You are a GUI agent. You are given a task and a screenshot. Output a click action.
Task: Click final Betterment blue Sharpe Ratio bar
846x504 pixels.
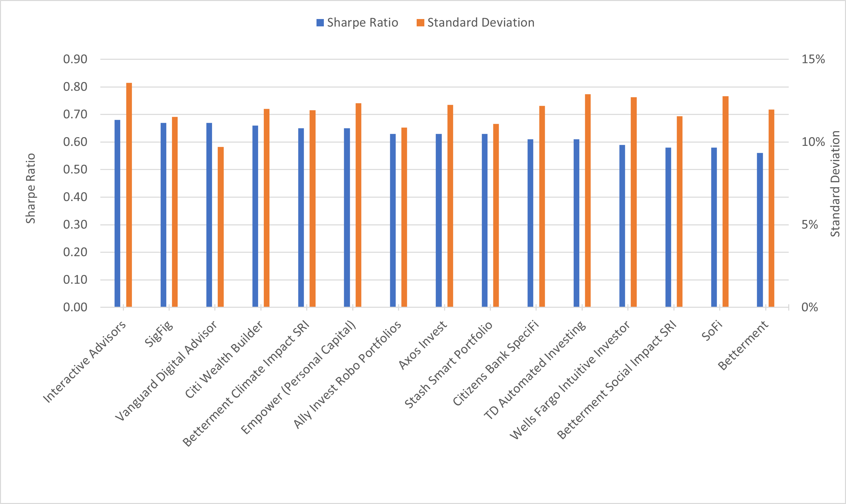[x=760, y=230]
